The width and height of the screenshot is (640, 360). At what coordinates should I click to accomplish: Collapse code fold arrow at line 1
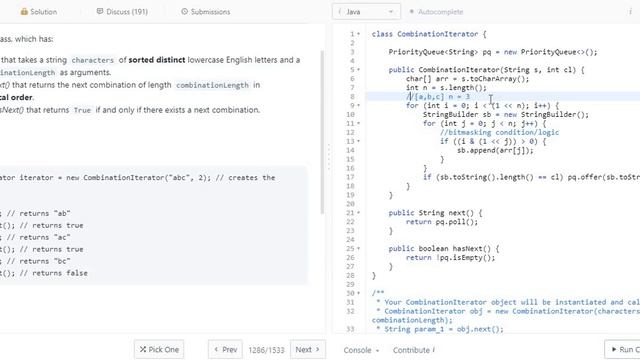[359, 34]
